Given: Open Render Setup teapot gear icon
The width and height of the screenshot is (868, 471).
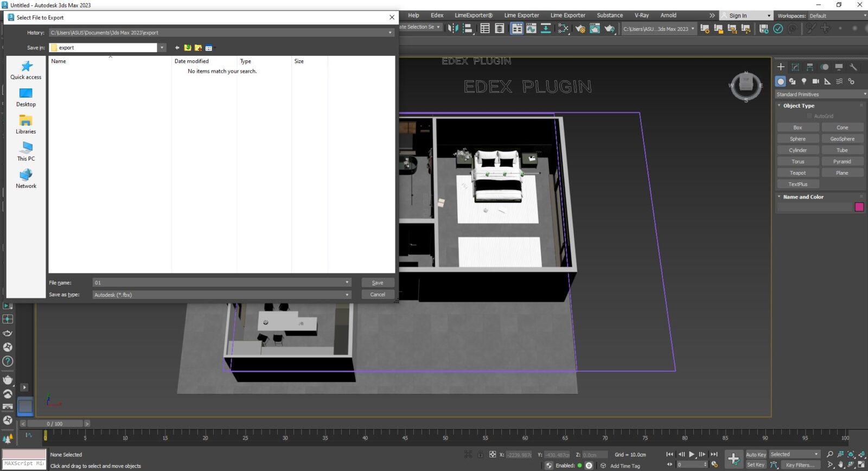Looking at the screenshot, I should coord(580,28).
